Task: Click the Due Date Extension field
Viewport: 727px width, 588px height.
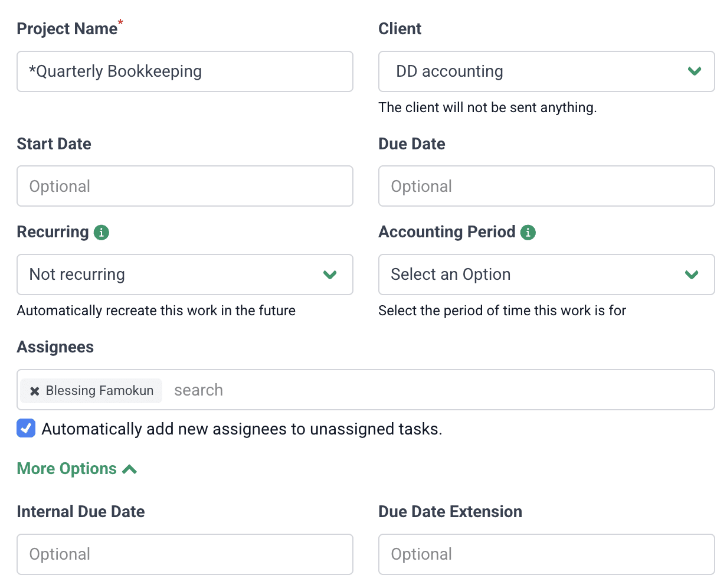Action: (546, 554)
